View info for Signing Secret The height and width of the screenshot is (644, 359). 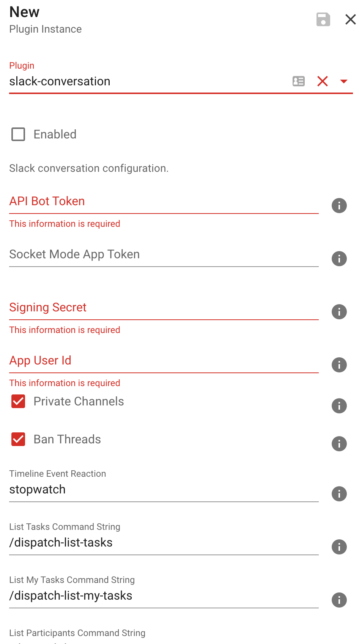339,312
